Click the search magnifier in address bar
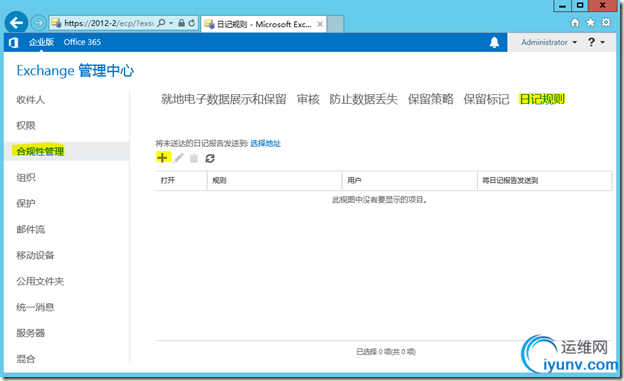 (161, 23)
